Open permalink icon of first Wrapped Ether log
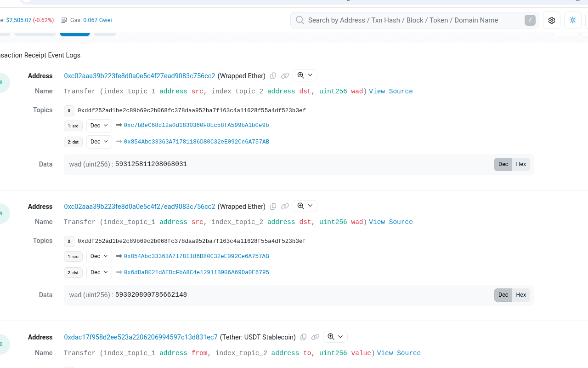Viewport: 588px width, 368px height. click(x=285, y=76)
